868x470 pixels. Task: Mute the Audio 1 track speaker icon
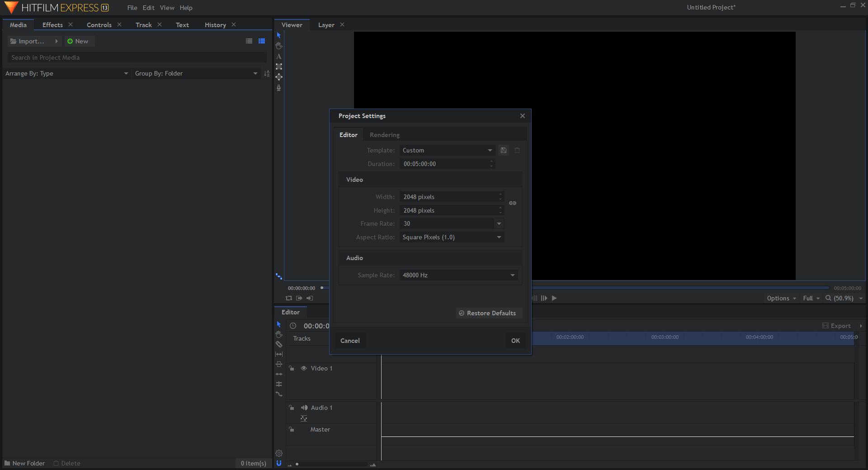[304, 408]
